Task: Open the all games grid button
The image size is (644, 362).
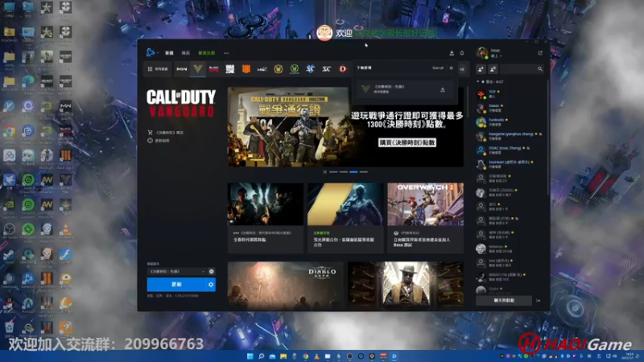Action: click(x=158, y=69)
